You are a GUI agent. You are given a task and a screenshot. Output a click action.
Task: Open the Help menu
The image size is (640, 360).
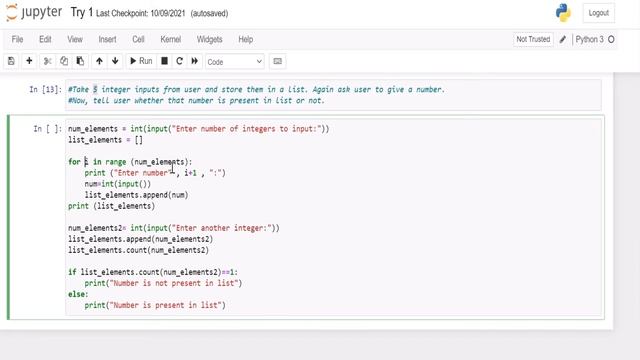pyautogui.click(x=246, y=39)
